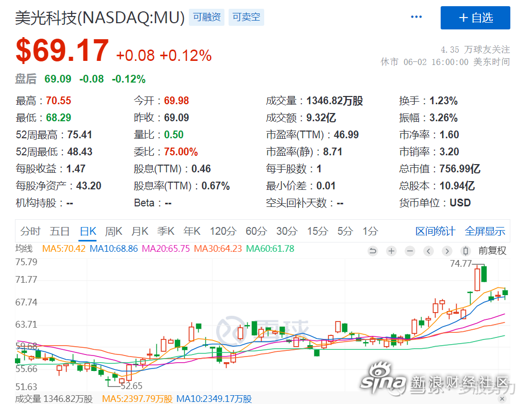532x404 pixels.
Task: Select the 日K chart tab
Action: pyautogui.click(x=88, y=231)
